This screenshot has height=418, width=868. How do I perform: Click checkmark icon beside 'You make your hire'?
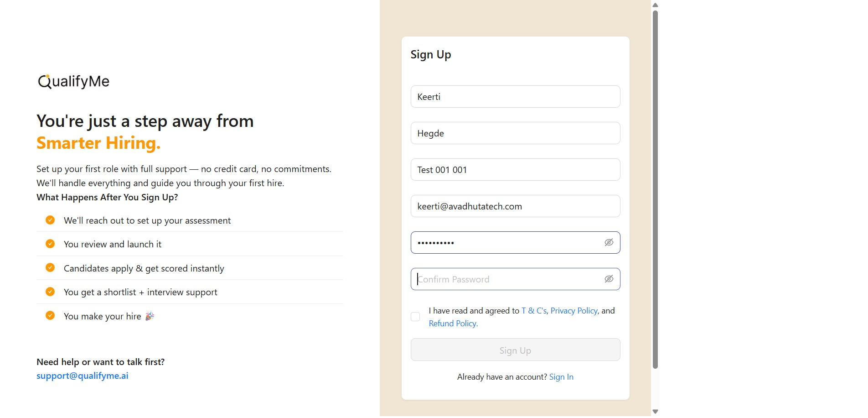tap(50, 315)
